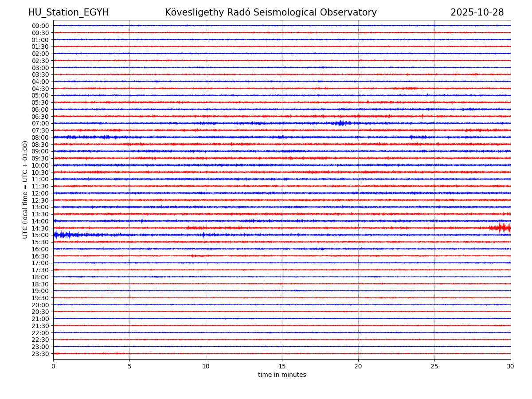Click the 25 minute x-axis tick label
532x399 pixels.
[434, 366]
